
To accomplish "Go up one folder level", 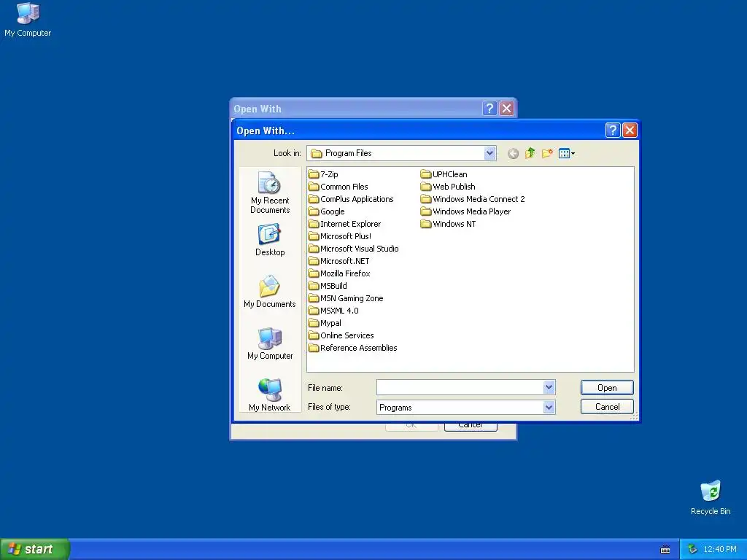I will point(530,153).
